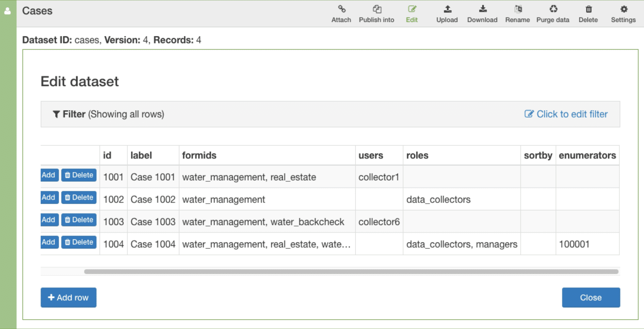Click Add next to Case 1001
This screenshot has width=644, height=329.
click(x=49, y=175)
